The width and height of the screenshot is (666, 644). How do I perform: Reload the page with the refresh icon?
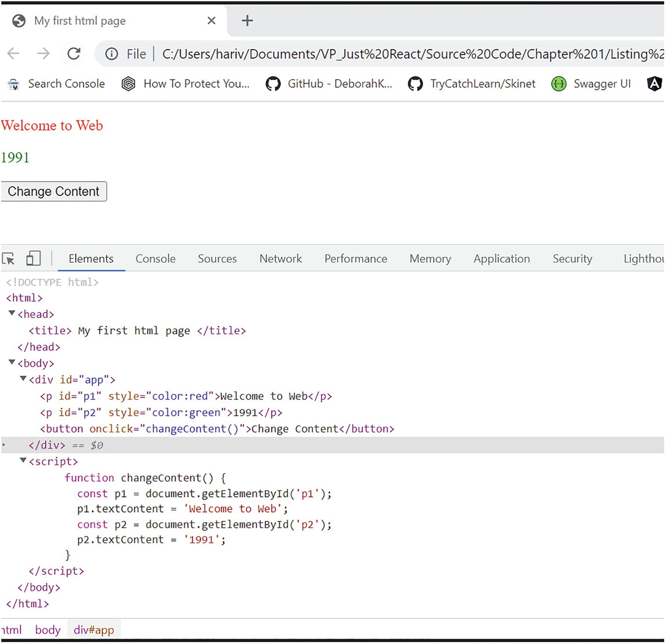click(x=74, y=54)
